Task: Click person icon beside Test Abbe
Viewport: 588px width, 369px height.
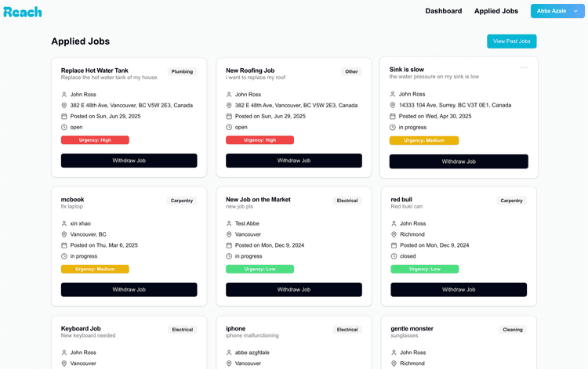Action: click(x=229, y=223)
